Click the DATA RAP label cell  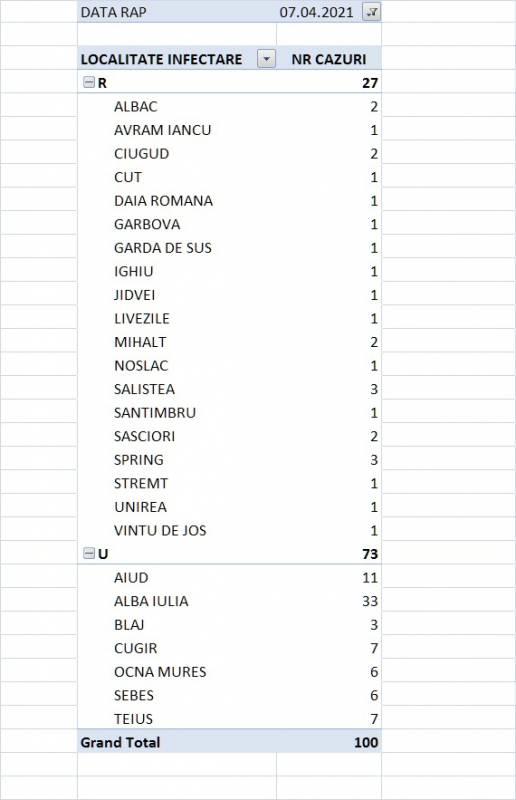[x=177, y=12]
